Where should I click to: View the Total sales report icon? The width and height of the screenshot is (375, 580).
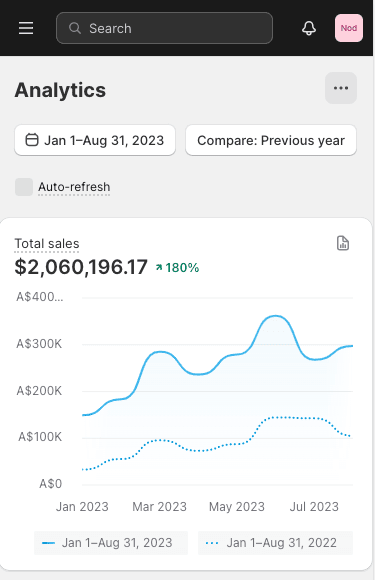tap(343, 243)
